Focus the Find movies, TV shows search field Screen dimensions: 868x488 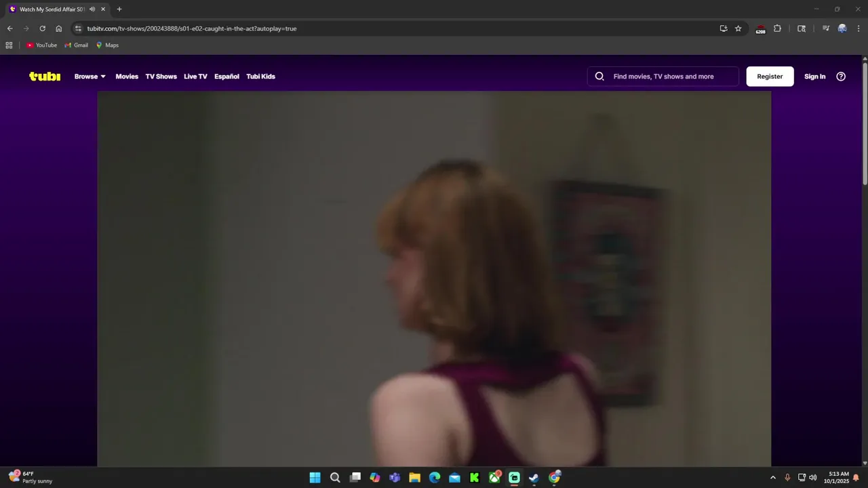tap(663, 77)
